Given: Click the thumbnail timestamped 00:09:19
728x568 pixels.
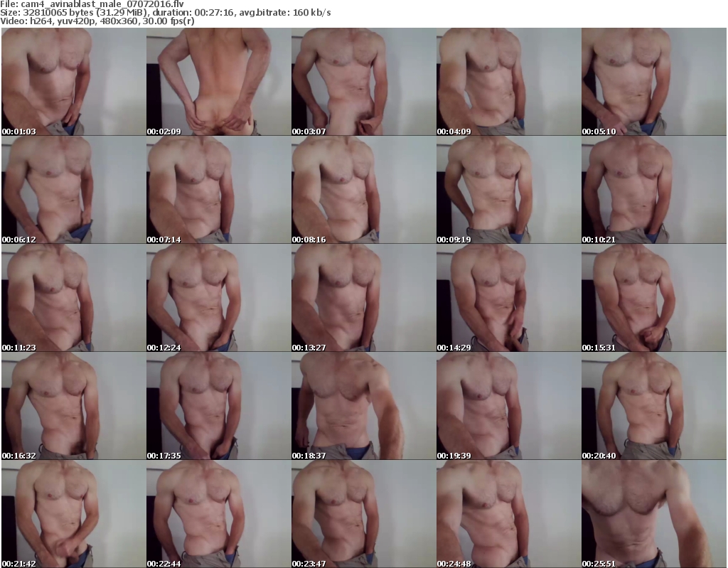Looking at the screenshot, I should point(509,190).
